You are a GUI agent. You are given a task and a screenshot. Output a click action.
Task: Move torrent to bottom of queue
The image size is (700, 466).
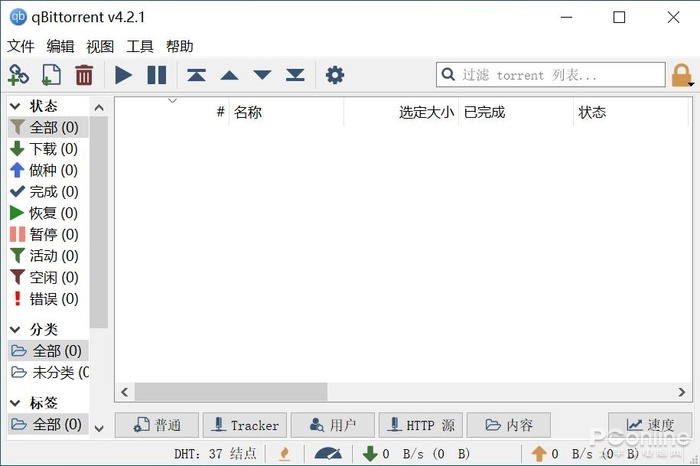[295, 75]
